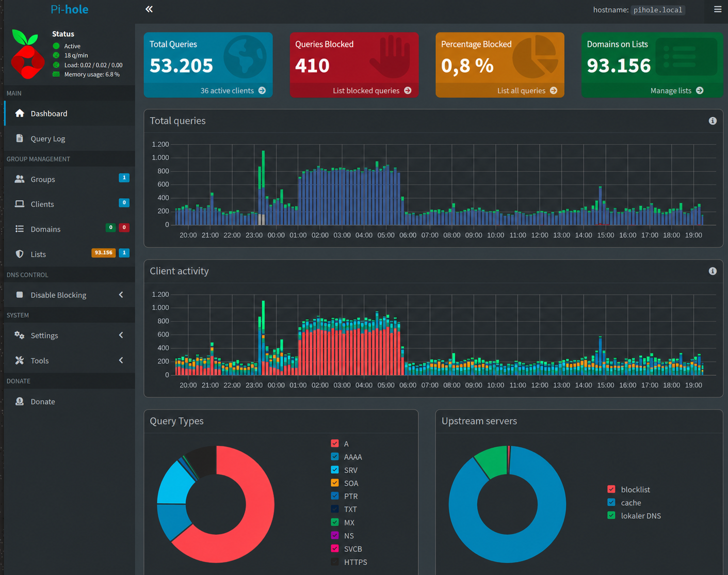This screenshot has width=728, height=575.
Task: Click the Groups people icon
Action: [20, 179]
